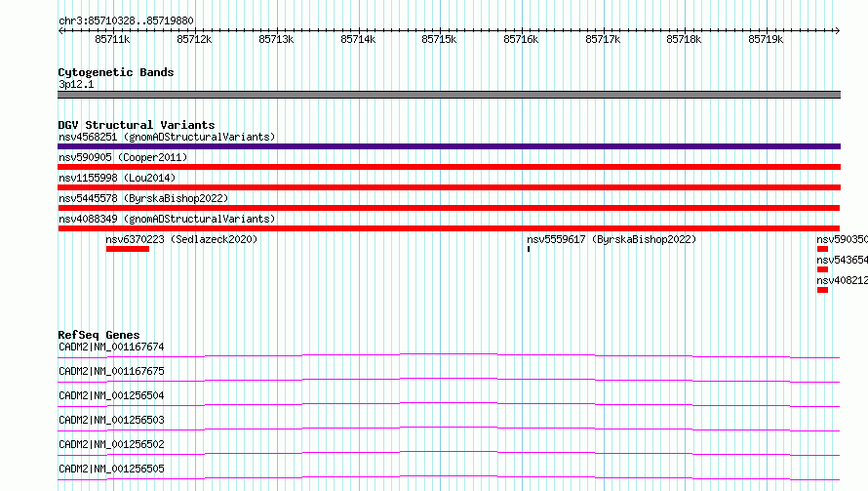Select transcript CADM2|NM_001256502
Image resolution: width=868 pixels, height=491 pixels.
point(111,444)
